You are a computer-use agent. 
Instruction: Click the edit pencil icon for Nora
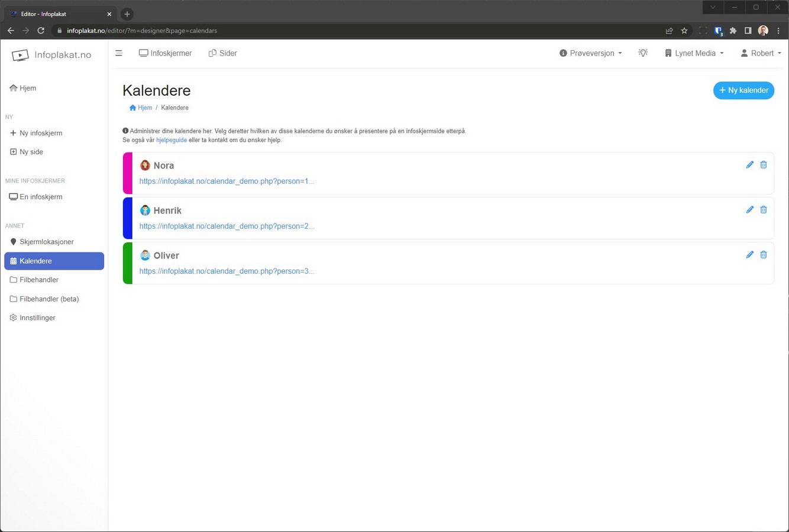point(749,165)
